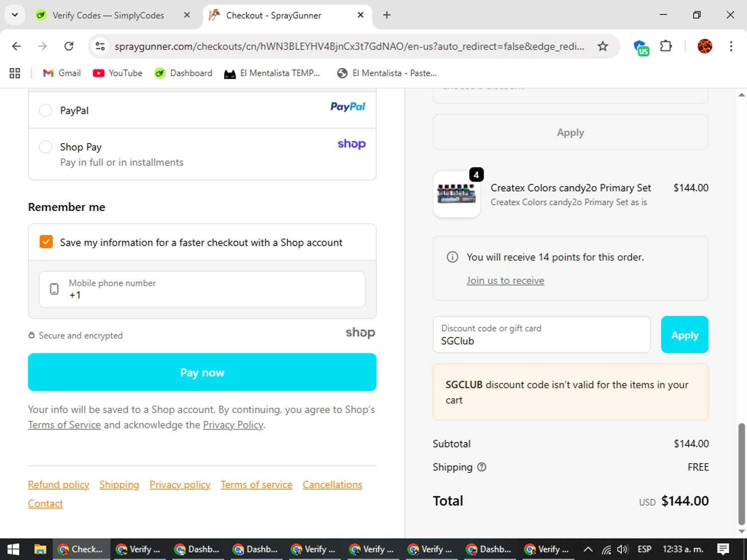The height and width of the screenshot is (560, 747).
Task: Open the El Mentalista - Paste bookmark
Action: pos(386,73)
